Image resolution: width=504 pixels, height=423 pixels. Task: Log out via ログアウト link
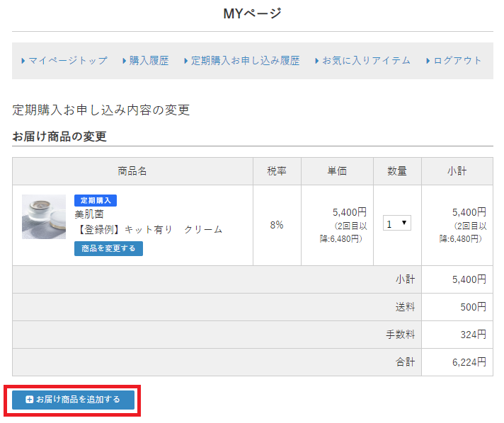457,61
